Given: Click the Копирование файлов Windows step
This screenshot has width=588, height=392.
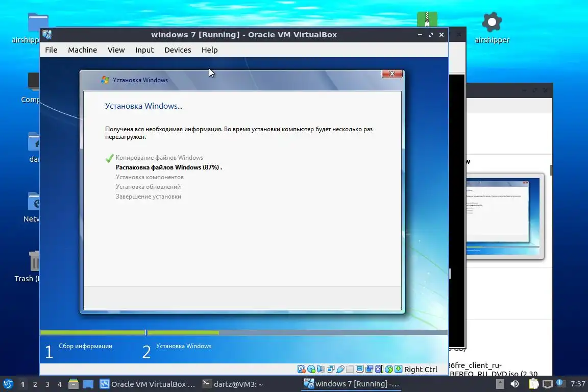Looking at the screenshot, I should click(x=159, y=158).
